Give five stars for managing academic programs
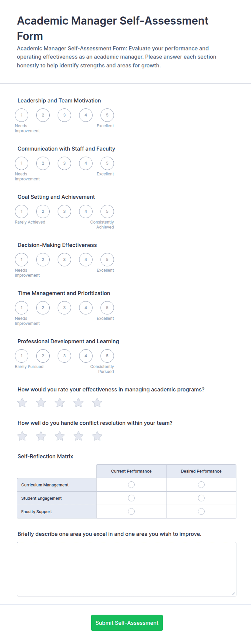Viewport: 251px width, 644px height. [97, 403]
